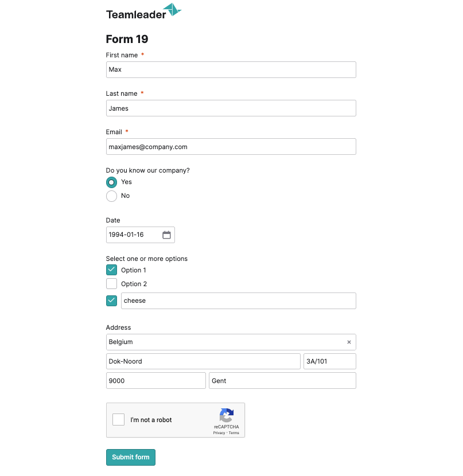The width and height of the screenshot is (463, 476).
Task: Open the reCAPTCHA Terms link
Action: click(x=234, y=433)
